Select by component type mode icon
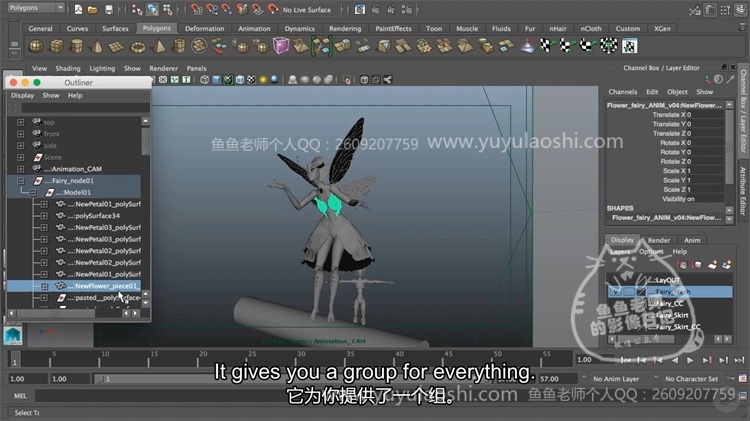Screen dimensions: 750x421 coord(167,9)
